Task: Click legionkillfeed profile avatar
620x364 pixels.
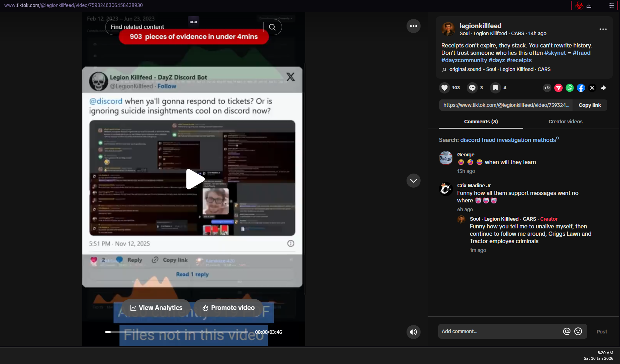Action: pos(448,29)
